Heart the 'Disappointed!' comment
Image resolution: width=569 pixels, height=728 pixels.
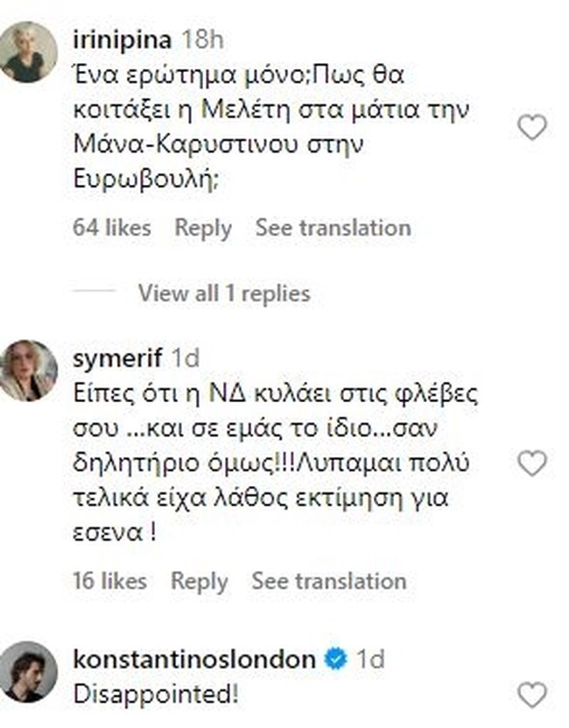coord(531,696)
